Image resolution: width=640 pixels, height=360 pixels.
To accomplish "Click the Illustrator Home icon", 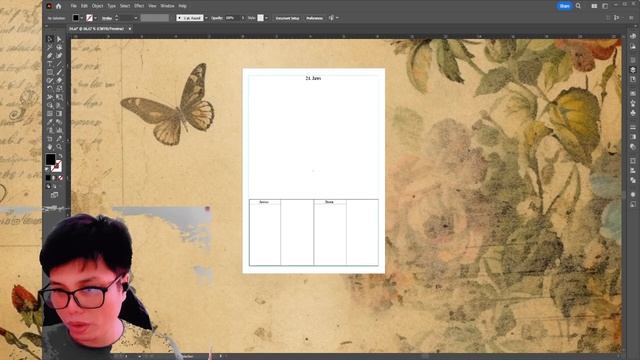I will point(58,6).
